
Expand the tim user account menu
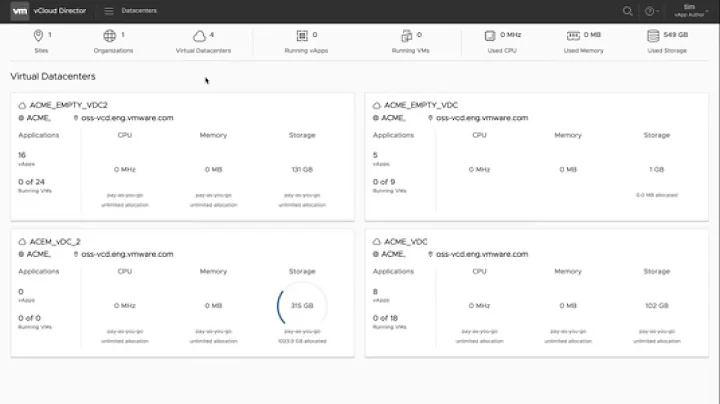click(691, 11)
